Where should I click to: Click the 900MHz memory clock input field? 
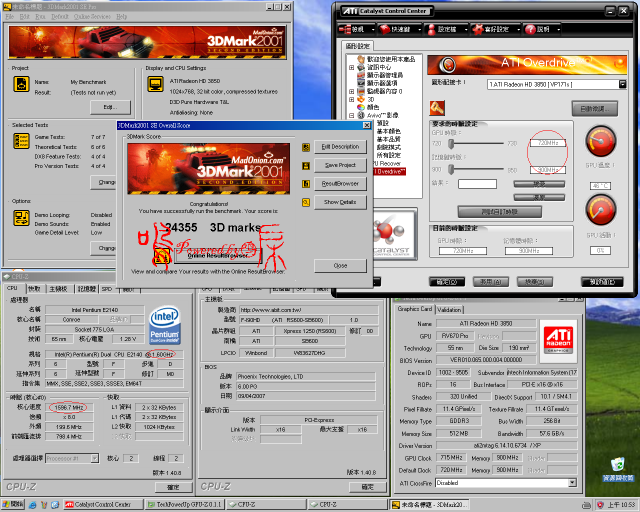coord(548,170)
